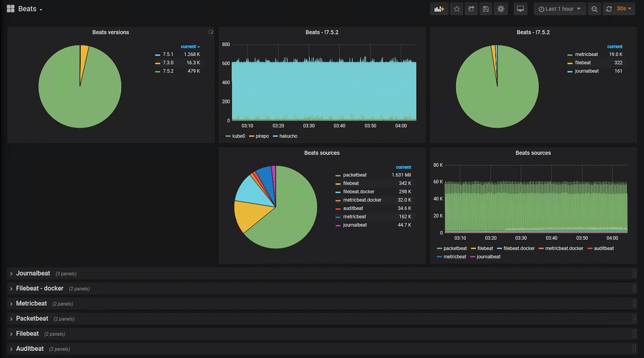Click the Add panel icon
This screenshot has height=358, width=644.
[439, 9]
